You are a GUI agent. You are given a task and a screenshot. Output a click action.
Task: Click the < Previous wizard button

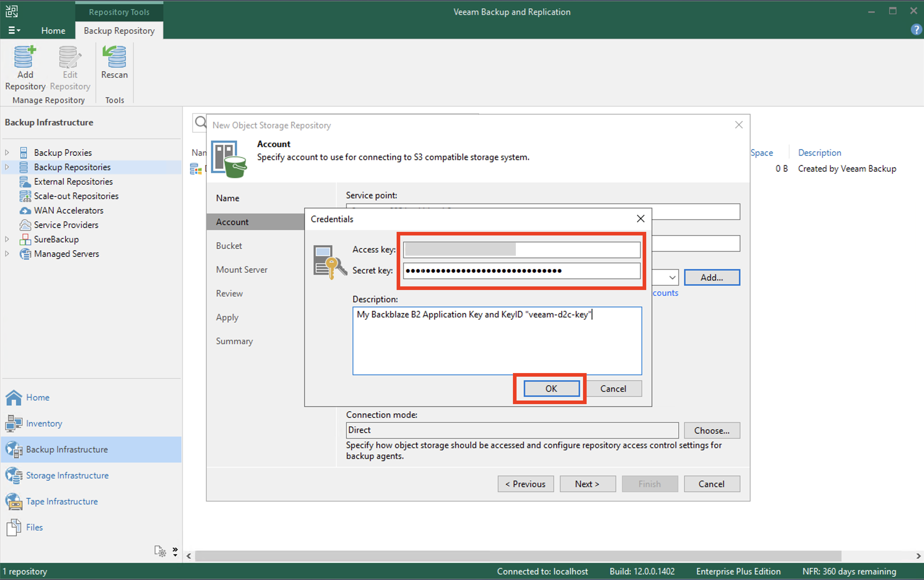(525, 484)
